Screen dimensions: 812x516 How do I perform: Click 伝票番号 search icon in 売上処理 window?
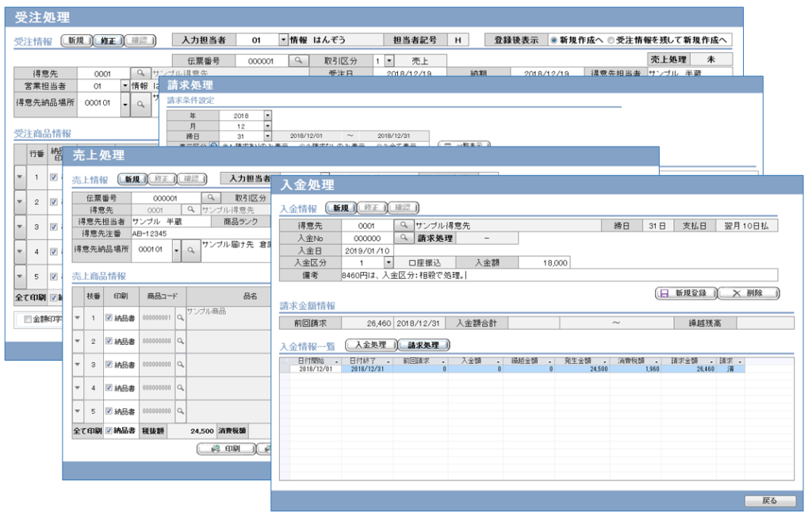[x=211, y=197]
